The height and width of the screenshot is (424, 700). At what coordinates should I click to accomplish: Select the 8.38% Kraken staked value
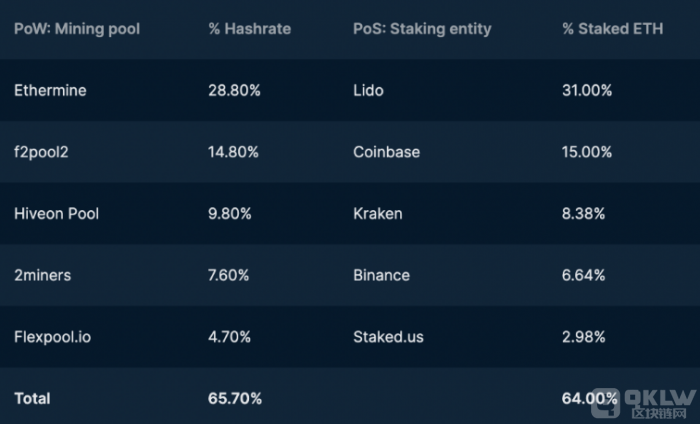(583, 214)
